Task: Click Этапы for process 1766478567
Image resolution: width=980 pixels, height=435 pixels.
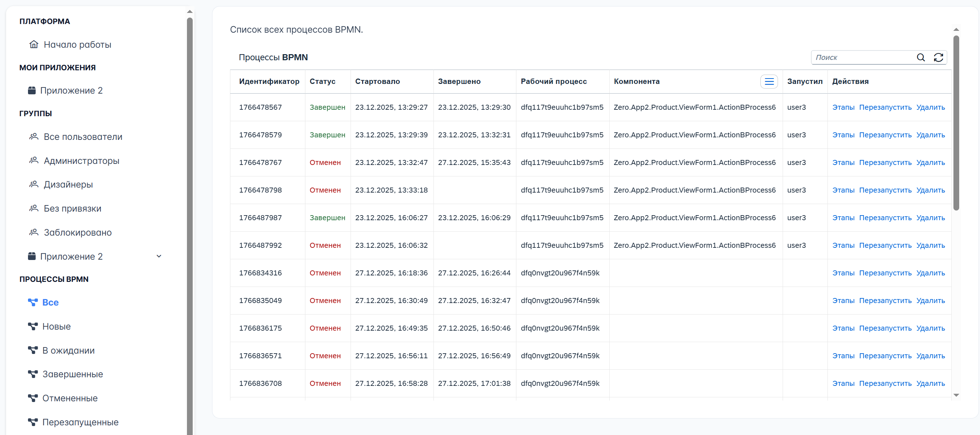Action: (x=843, y=107)
